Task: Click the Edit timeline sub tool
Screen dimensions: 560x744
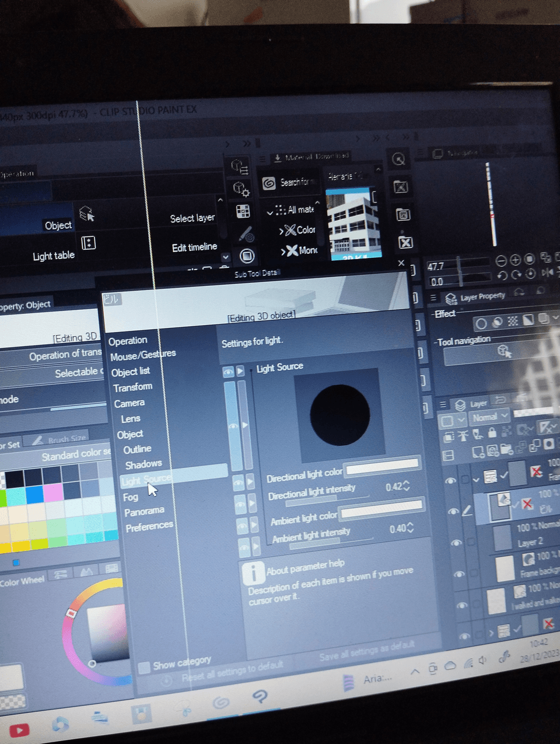Action: (194, 247)
